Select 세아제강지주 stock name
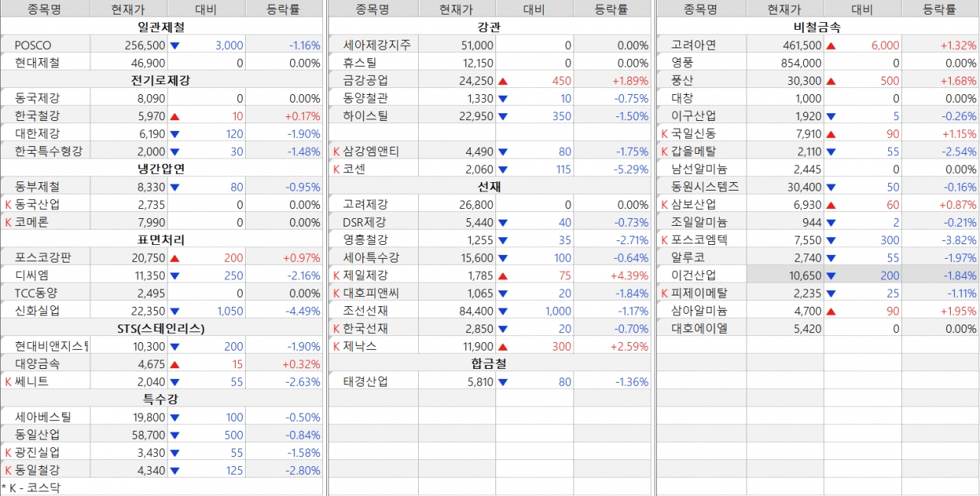 (377, 45)
